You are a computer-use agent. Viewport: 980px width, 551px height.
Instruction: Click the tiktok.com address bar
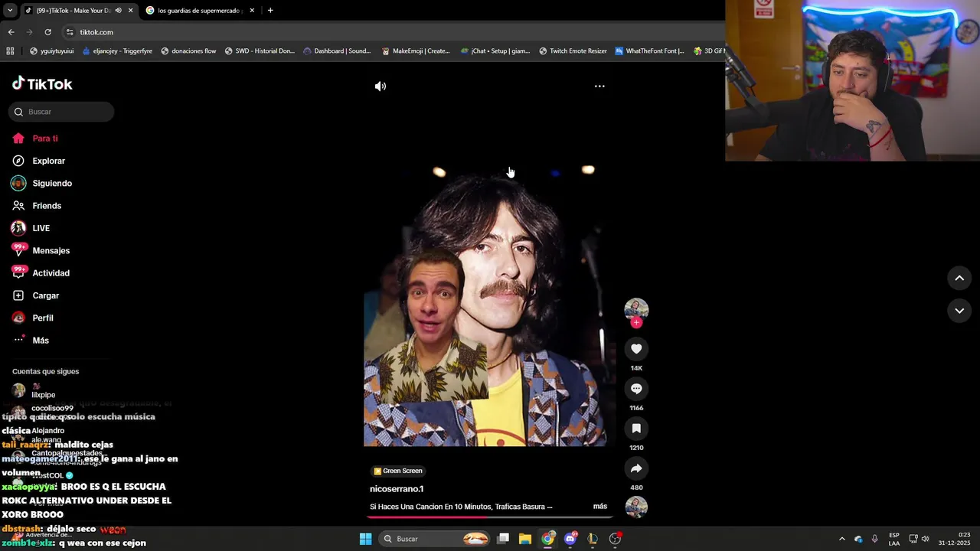click(96, 32)
